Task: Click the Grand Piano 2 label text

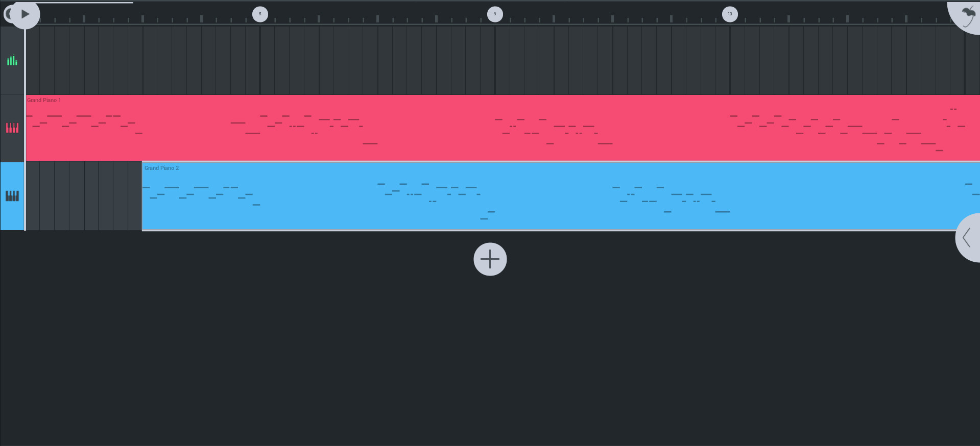Action: click(161, 167)
